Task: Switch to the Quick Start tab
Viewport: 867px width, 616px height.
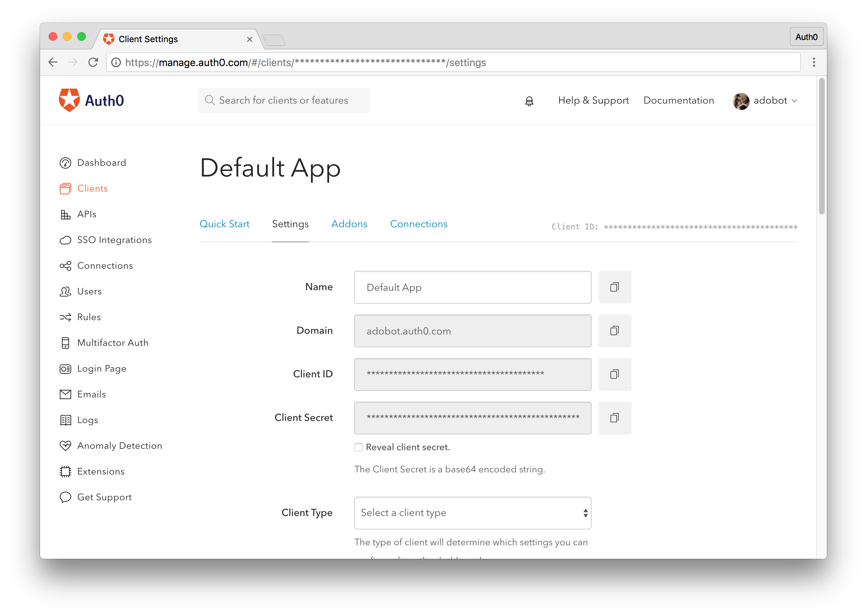Action: [224, 224]
